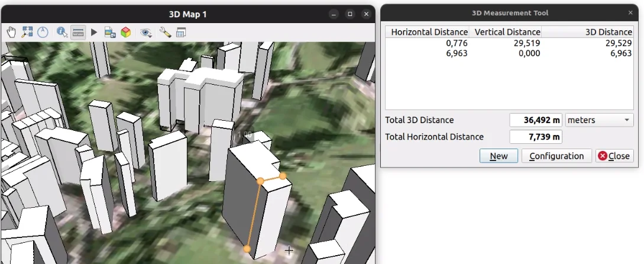The height and width of the screenshot is (264, 644).
Task: Expand the meters unit dropdown
Action: click(599, 120)
